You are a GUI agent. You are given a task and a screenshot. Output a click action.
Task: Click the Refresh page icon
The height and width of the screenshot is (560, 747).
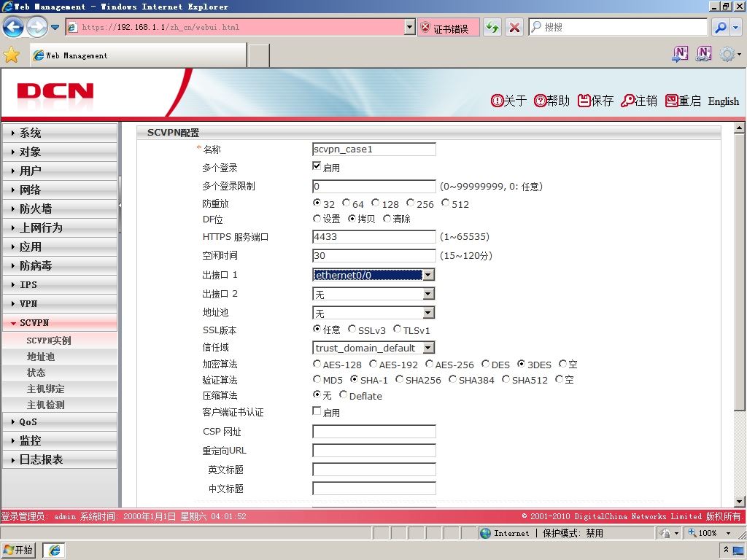coord(492,27)
